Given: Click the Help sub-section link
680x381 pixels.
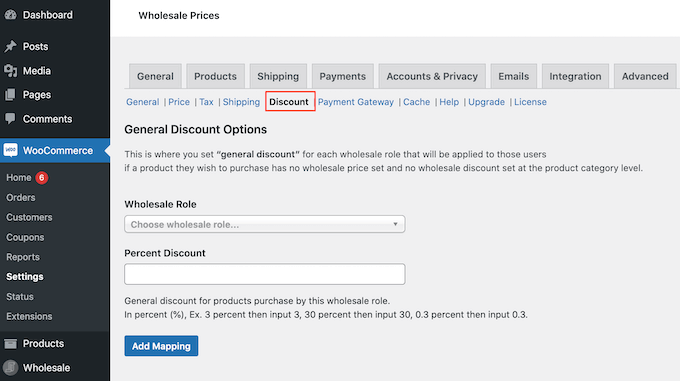Looking at the screenshot, I should coord(449,102).
